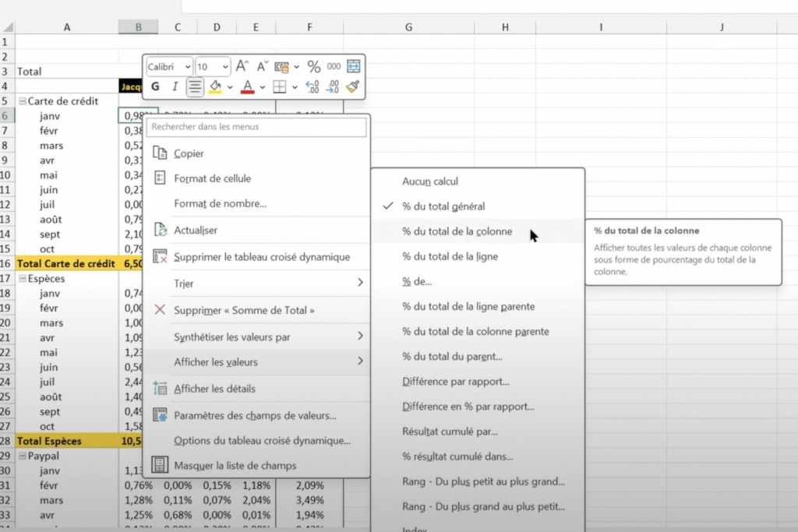This screenshot has width=798, height=532.
Task: Click Copier in context menu
Action: pyautogui.click(x=256, y=153)
